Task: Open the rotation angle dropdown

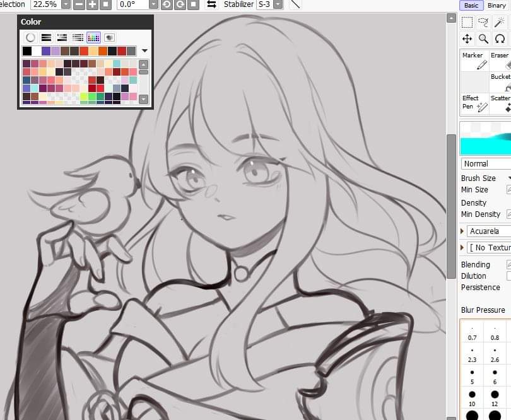Action: [x=153, y=4]
